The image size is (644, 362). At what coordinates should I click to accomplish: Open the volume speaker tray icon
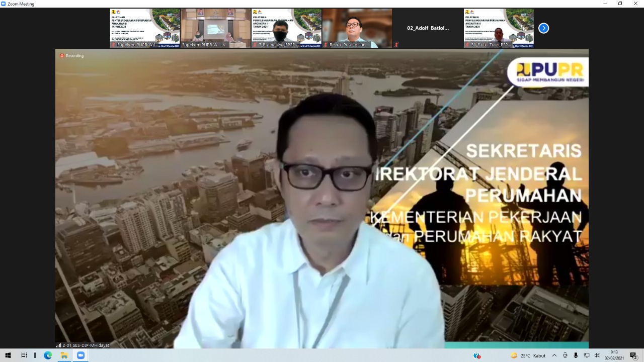(x=597, y=355)
